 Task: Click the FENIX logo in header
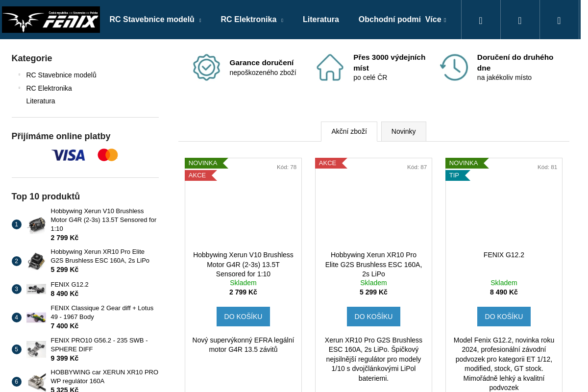(x=51, y=20)
